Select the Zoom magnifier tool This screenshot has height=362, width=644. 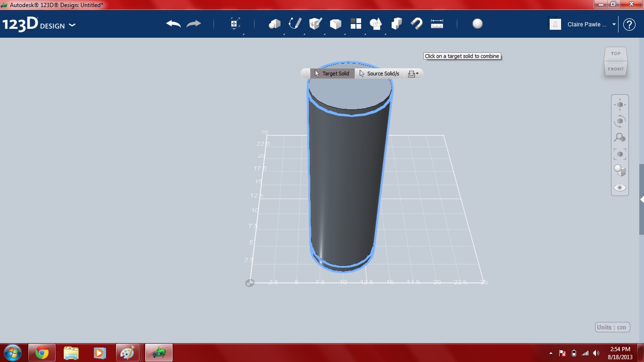620,138
